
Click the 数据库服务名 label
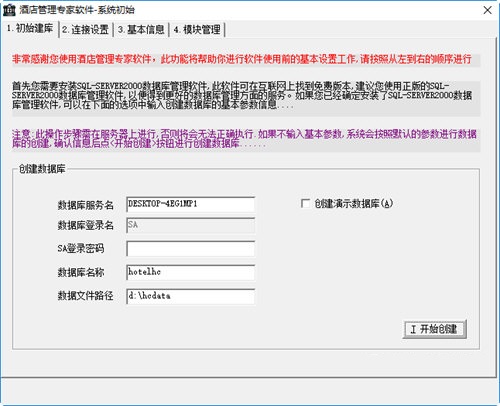(x=86, y=205)
